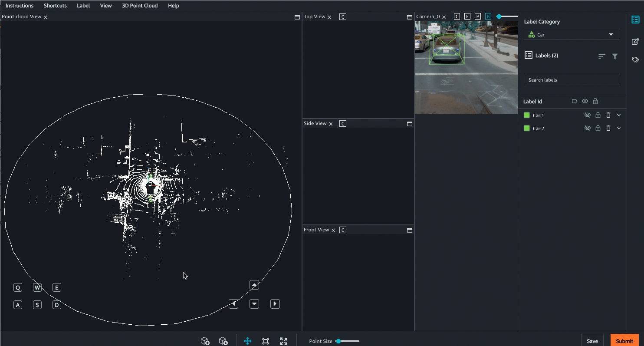Delete the Car:1 label
The width and height of the screenshot is (644, 346).
608,115
